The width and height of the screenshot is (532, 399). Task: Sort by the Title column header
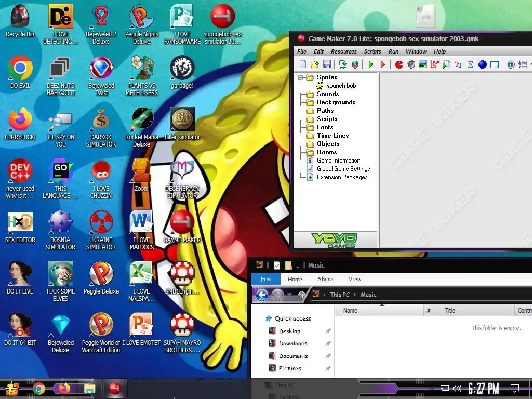(478, 311)
